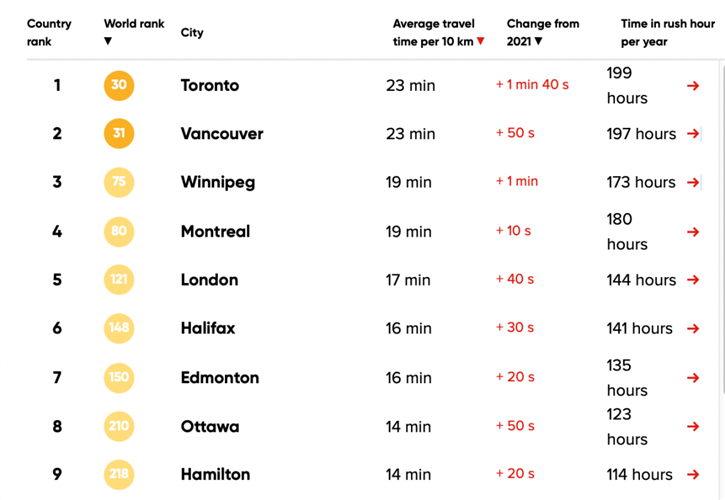This screenshot has width=725, height=500.
Task: Open Winnipeg details via its red arrow
Action: tap(693, 183)
